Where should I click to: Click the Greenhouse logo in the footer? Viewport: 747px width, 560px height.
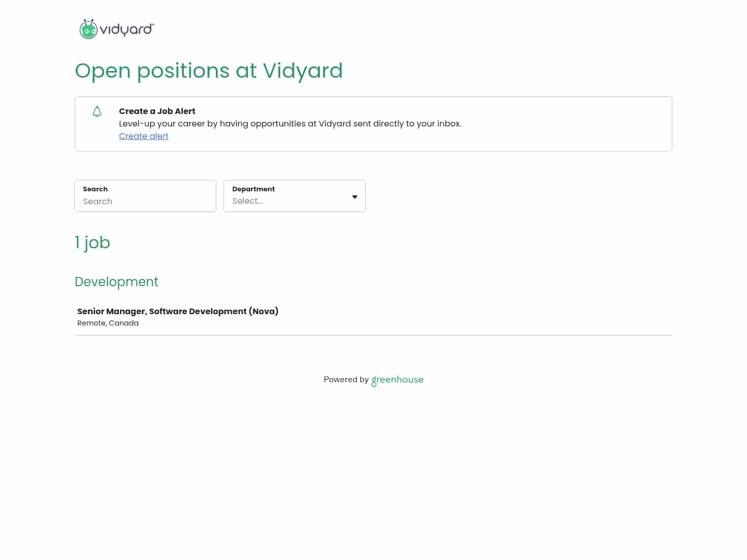[x=397, y=380]
